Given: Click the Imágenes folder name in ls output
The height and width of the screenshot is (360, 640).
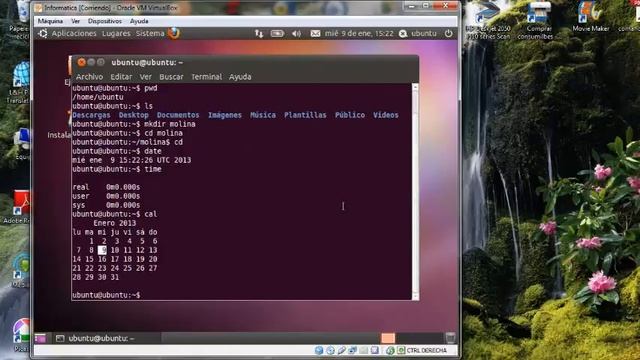Looking at the screenshot, I should (225, 115).
